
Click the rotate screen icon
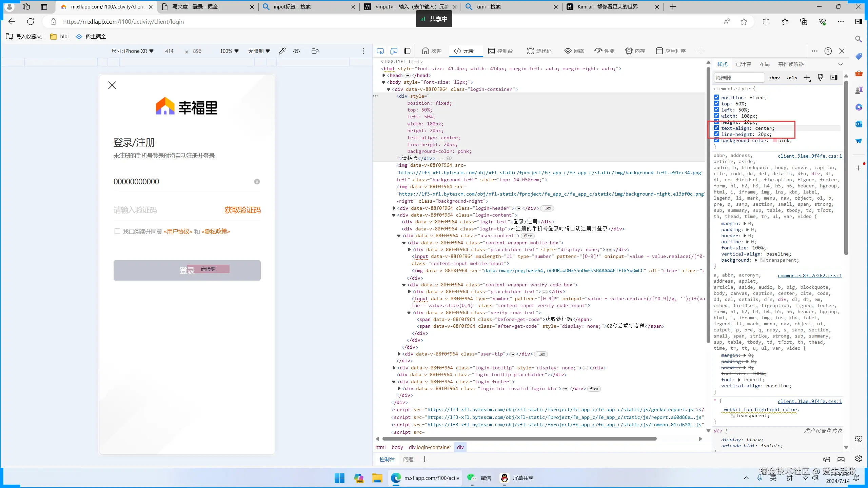[x=315, y=51]
